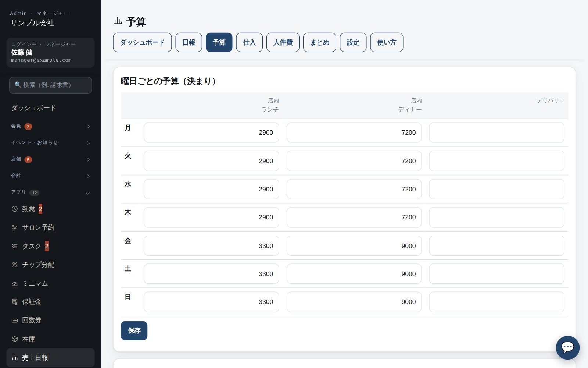Open the 人件費 tab

point(283,42)
